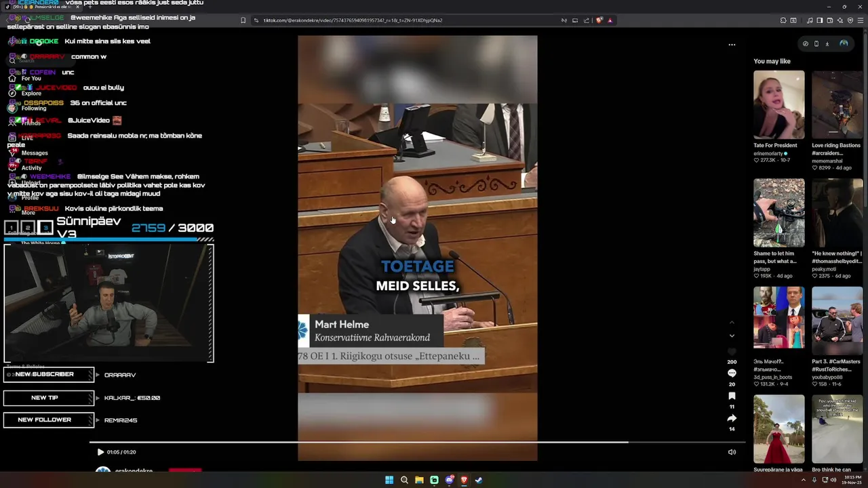Open Brave main hamburger menu
This screenshot has height=488, width=868.
tap(861, 20)
